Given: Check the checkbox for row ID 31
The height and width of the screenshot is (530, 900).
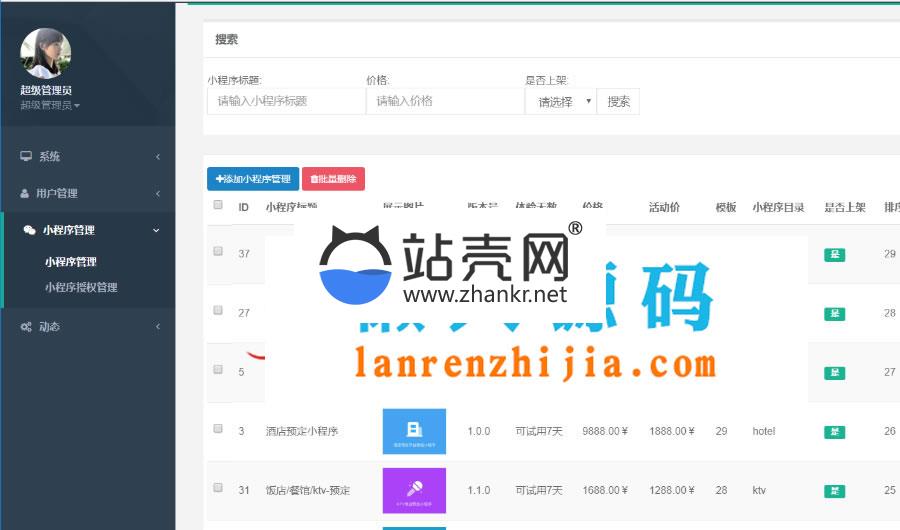Looking at the screenshot, I should (x=218, y=488).
